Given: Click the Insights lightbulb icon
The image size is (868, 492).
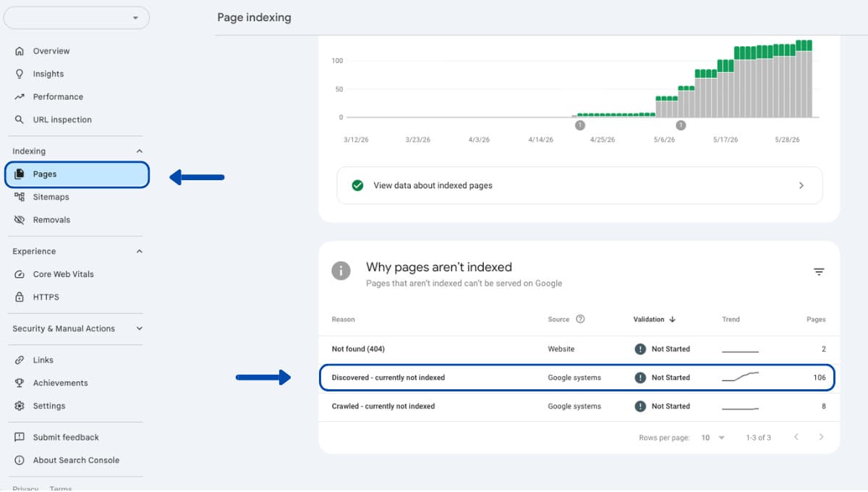Looking at the screenshot, I should tap(20, 74).
